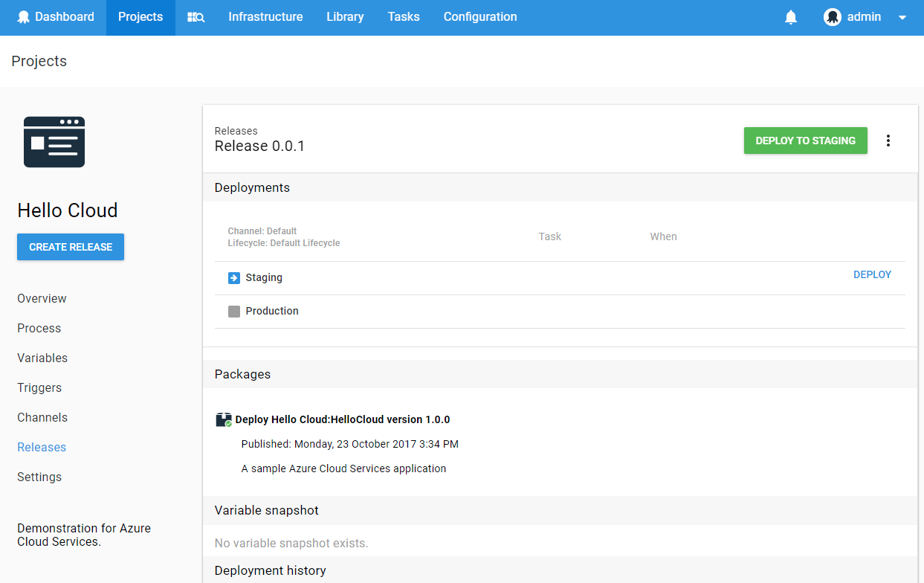Open the Releases sidebar link

coord(42,448)
